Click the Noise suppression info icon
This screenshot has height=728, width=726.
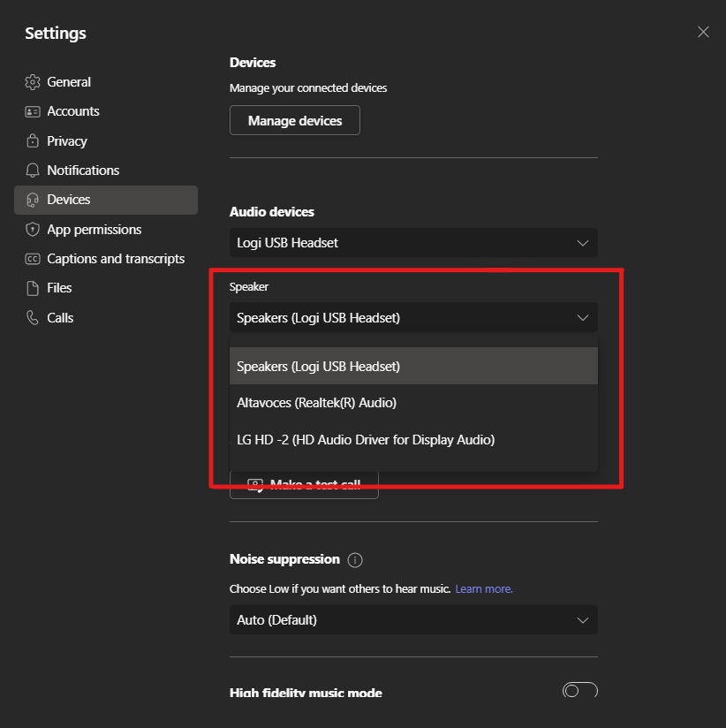(x=355, y=560)
